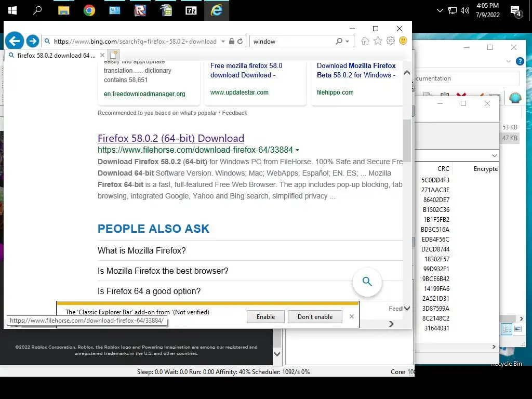This screenshot has height=399, width=532.
Task: Click the security lock icon in address bar
Action: tap(231, 42)
